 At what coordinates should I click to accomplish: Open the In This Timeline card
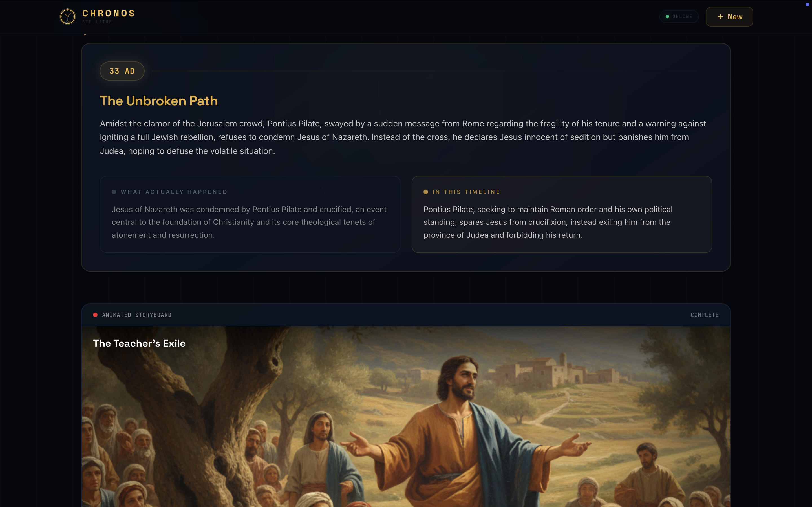(x=561, y=214)
